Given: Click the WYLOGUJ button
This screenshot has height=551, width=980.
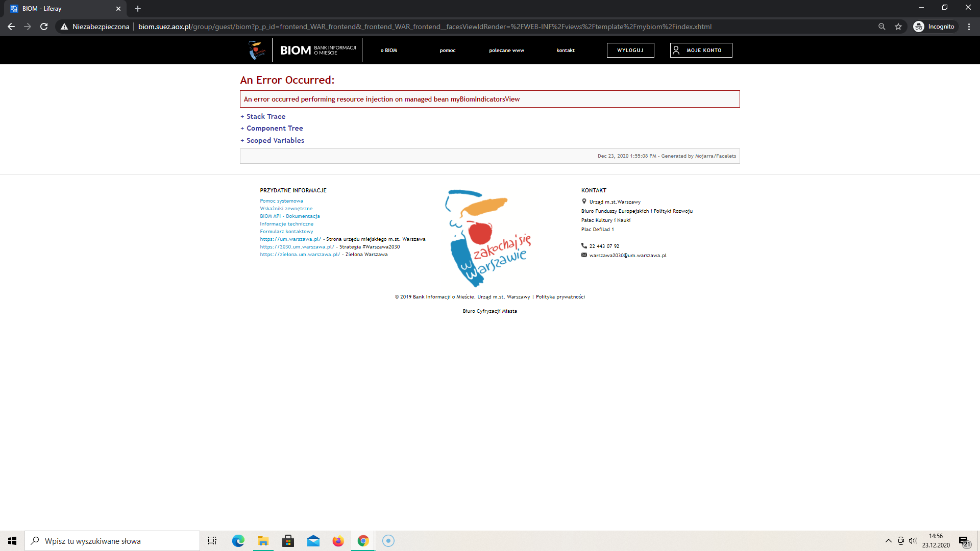Looking at the screenshot, I should (x=630, y=51).
